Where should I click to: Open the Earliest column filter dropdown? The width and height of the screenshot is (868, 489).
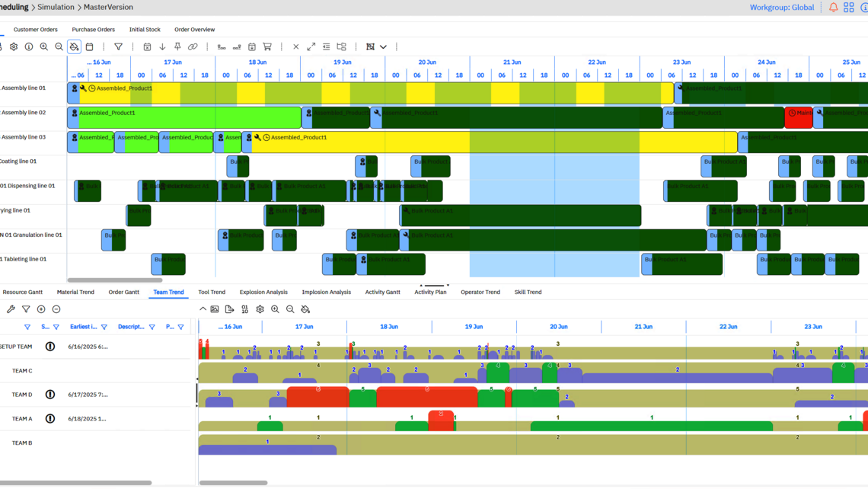pyautogui.click(x=104, y=328)
